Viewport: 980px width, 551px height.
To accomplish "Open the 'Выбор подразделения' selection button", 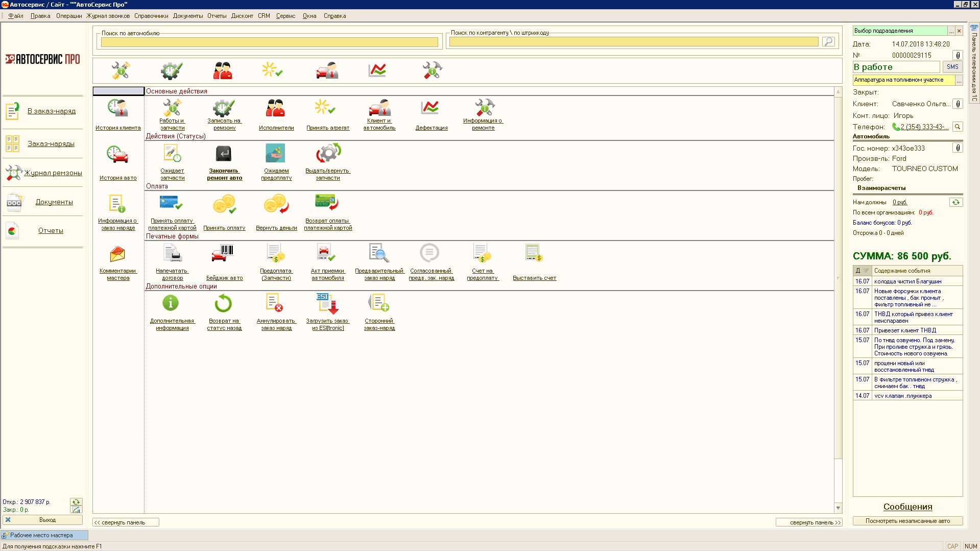I will (951, 31).
